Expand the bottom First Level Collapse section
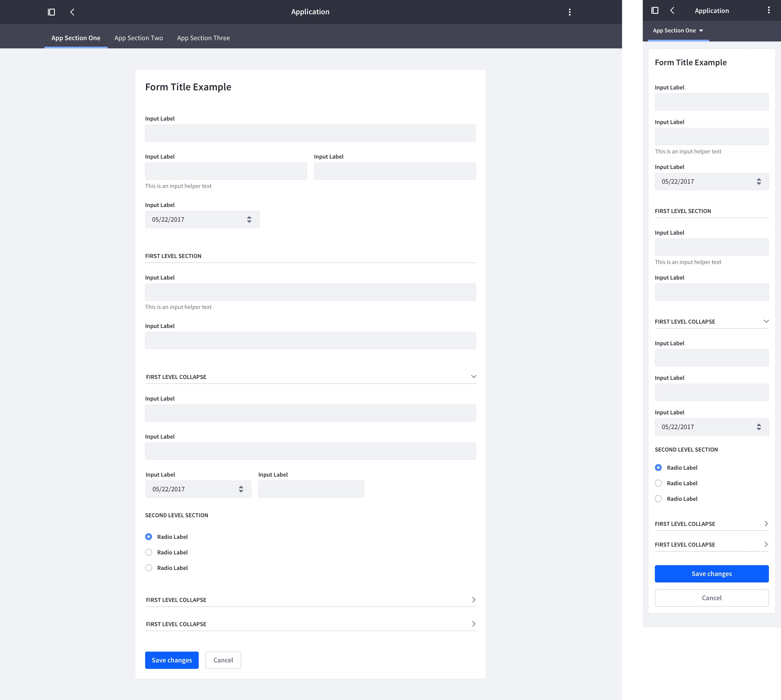Screen dimensions: 781x700 [474, 624]
